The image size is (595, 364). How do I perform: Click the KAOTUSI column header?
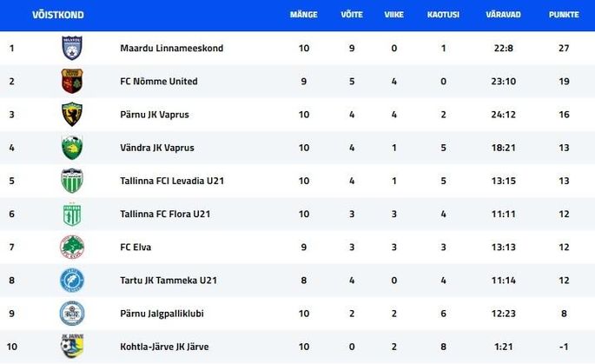443,15
